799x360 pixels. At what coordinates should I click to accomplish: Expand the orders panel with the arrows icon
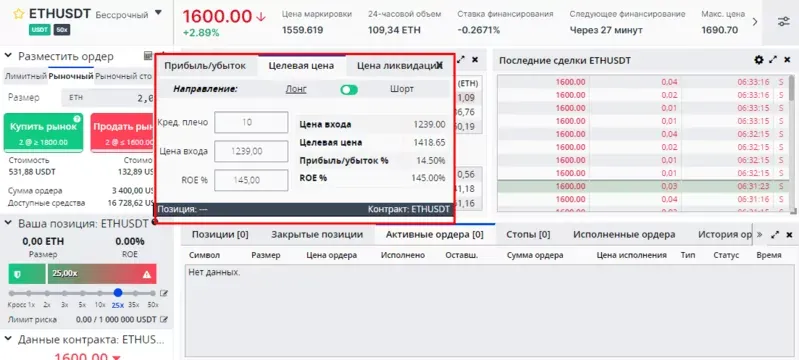(x=775, y=235)
